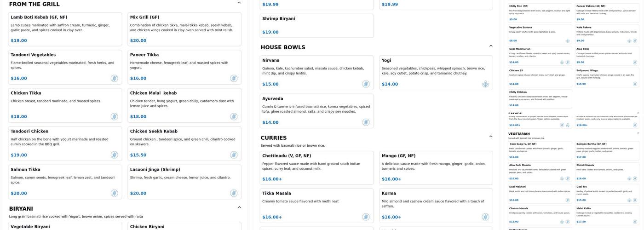Open the Shrimp Biryani item card
644x230 pixels.
pos(316,26)
